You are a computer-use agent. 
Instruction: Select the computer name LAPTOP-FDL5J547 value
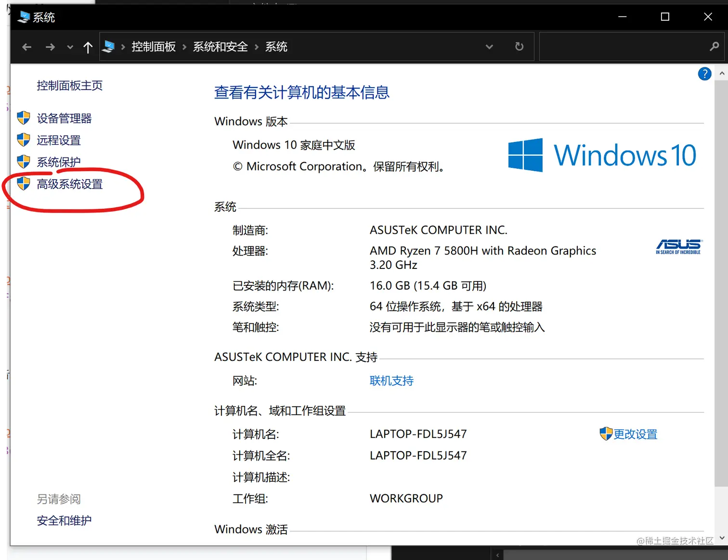click(418, 434)
